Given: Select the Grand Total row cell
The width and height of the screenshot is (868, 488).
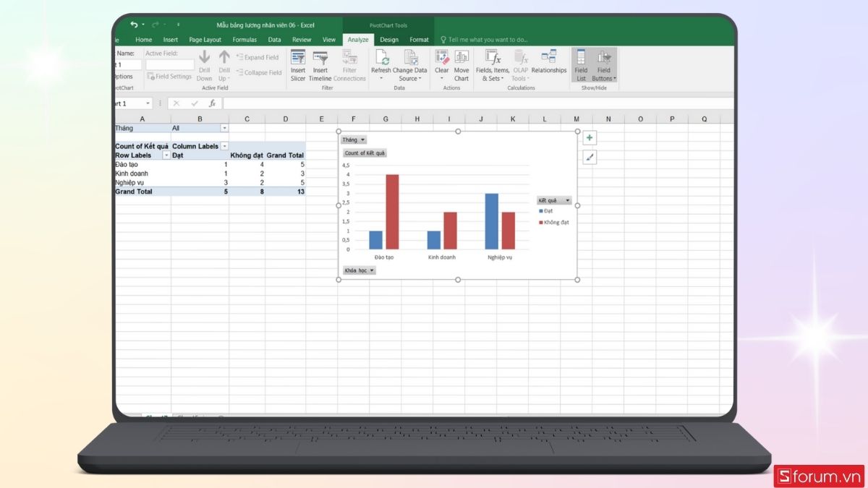Looking at the screenshot, I should [x=132, y=191].
